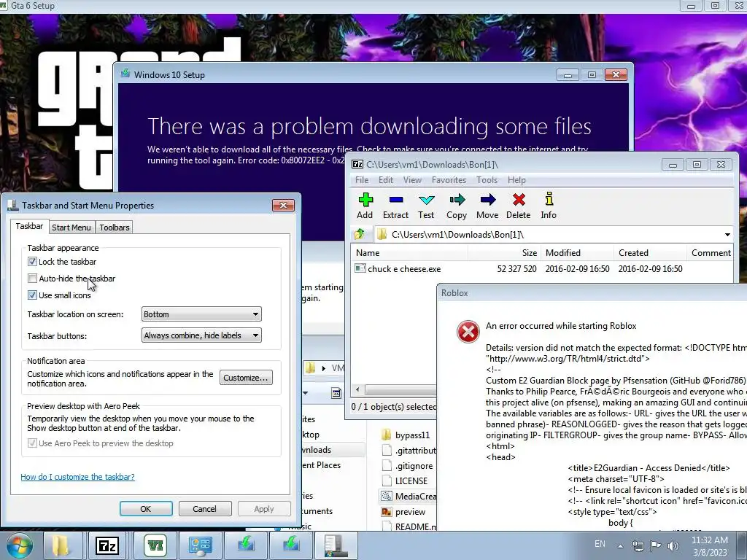Open the 7-Zip Edit menu
747x560 pixels.
[385, 180]
